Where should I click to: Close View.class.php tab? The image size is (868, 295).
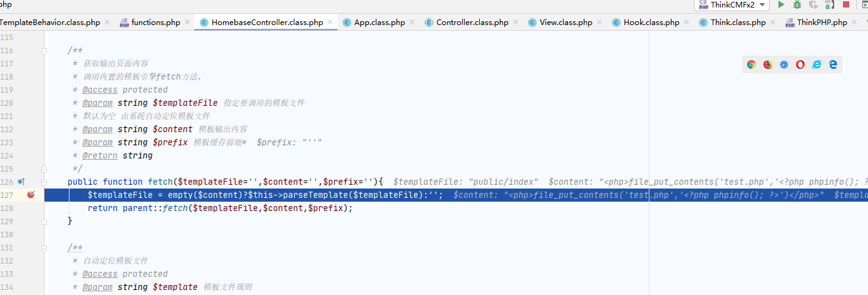coord(599,22)
